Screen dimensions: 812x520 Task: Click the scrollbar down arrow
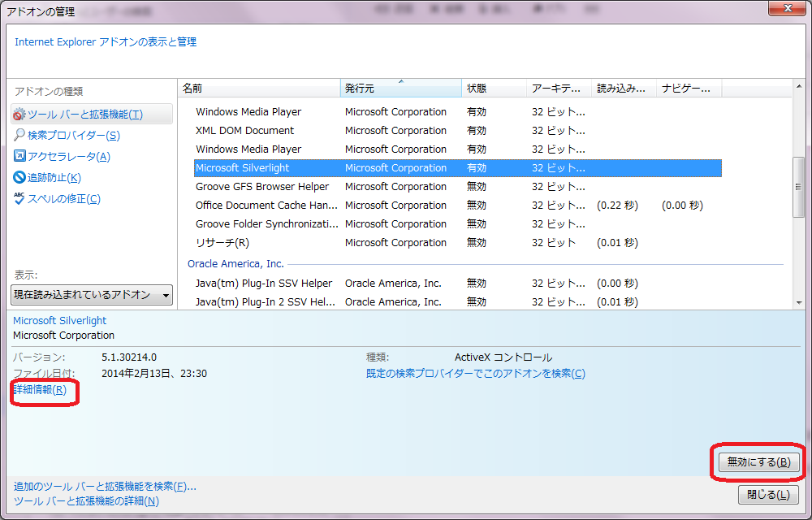tap(799, 303)
